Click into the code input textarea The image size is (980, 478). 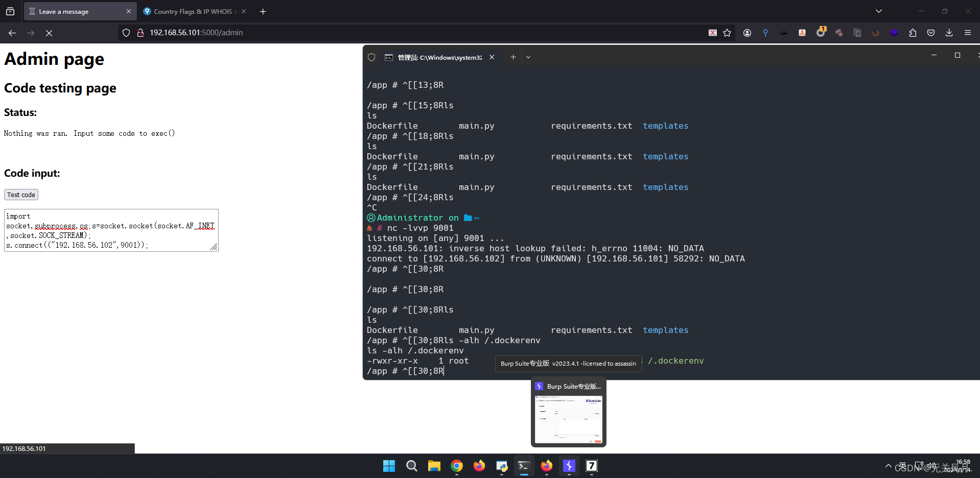click(x=111, y=230)
